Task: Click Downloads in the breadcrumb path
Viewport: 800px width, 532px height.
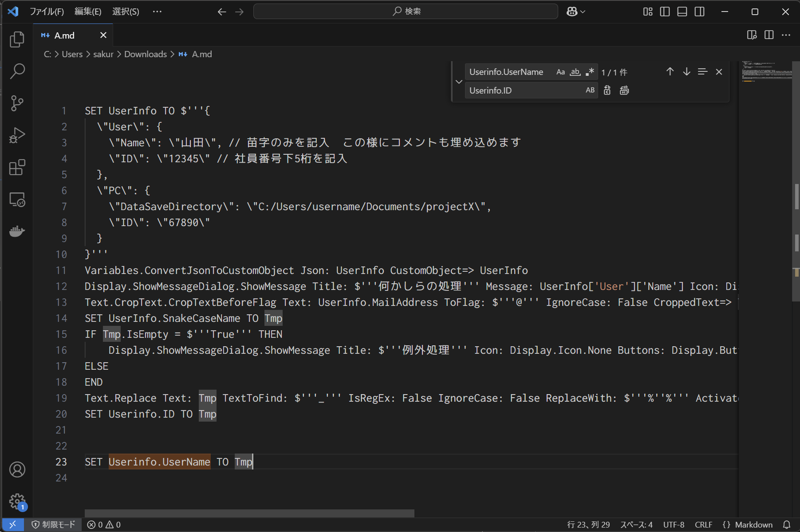Action: (146, 54)
